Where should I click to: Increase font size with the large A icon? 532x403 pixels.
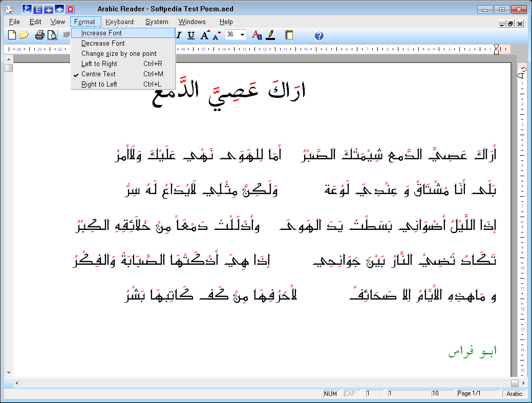205,35
